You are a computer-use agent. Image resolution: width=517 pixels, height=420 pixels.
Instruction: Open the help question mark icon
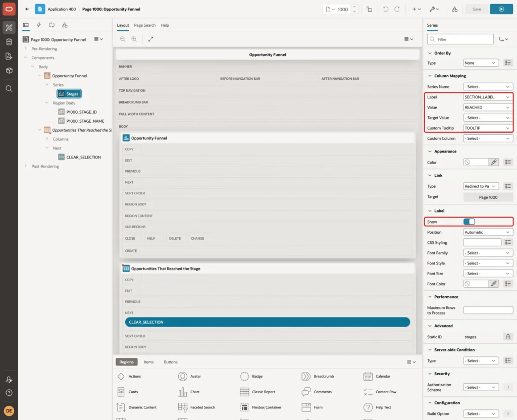(9, 393)
